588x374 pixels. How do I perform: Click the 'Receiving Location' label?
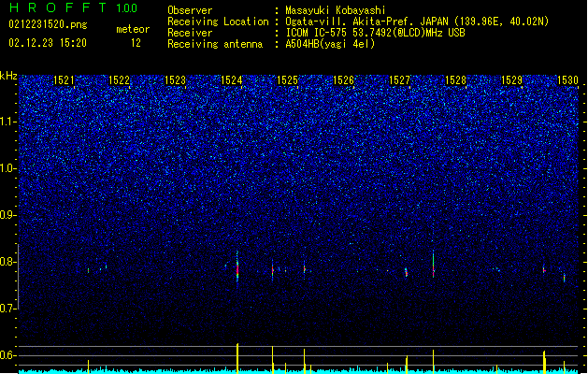click(x=218, y=22)
